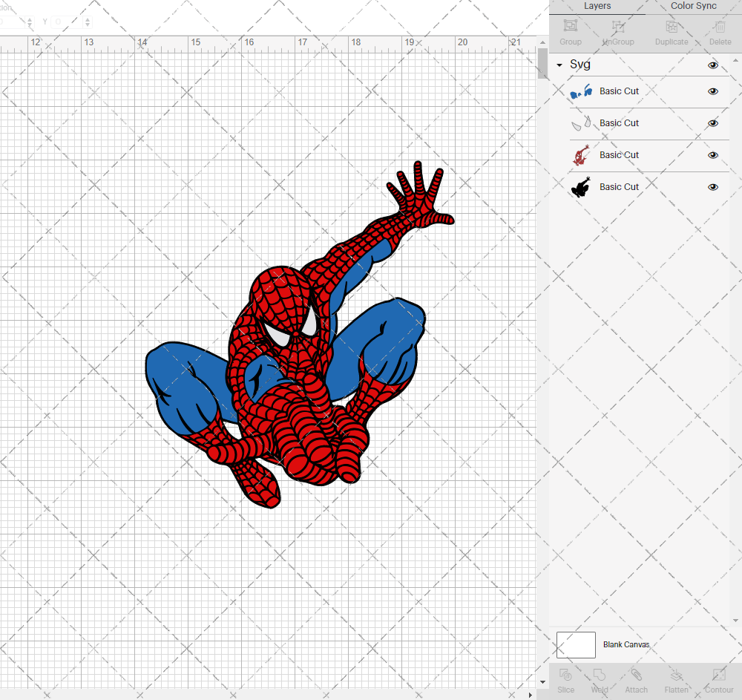
Task: Toggle visibility of white eyes Basic Cut layer
Action: coord(712,123)
